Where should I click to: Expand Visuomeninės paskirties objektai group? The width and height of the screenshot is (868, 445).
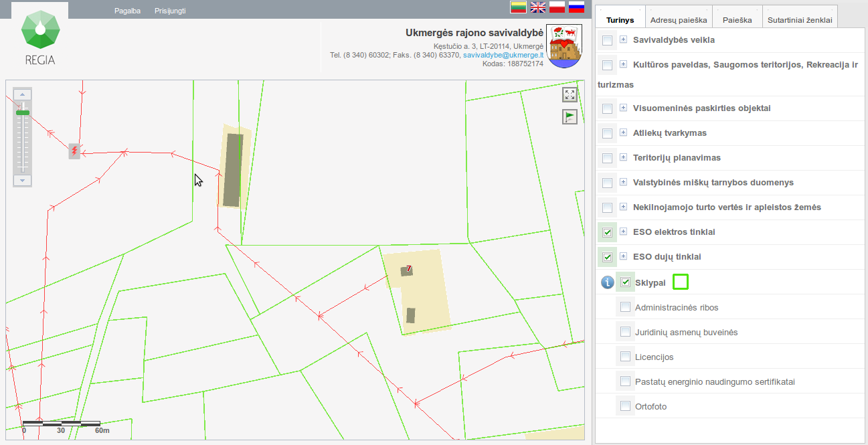pos(623,108)
